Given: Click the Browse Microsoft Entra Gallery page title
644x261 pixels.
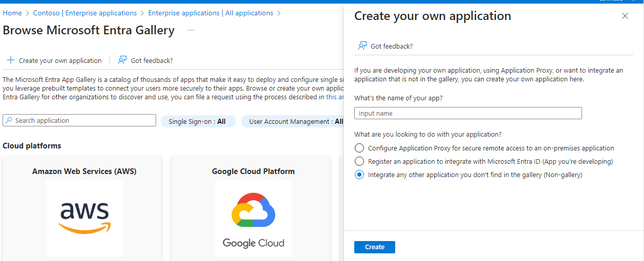Looking at the screenshot, I should (89, 30).
